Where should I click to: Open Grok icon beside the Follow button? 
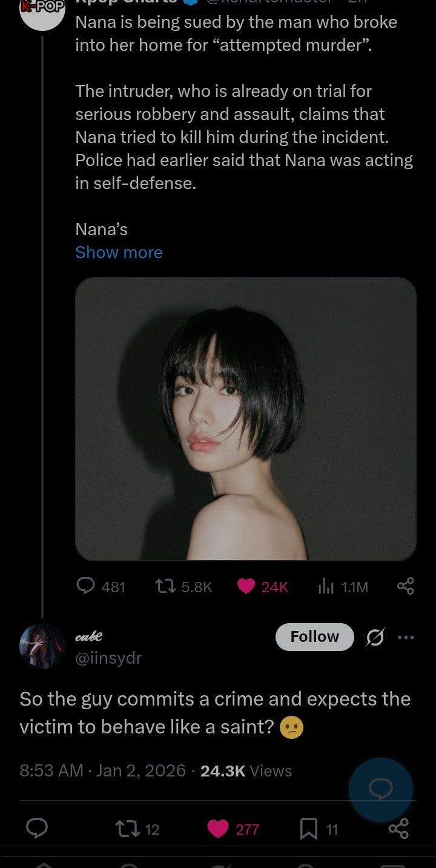tap(376, 637)
